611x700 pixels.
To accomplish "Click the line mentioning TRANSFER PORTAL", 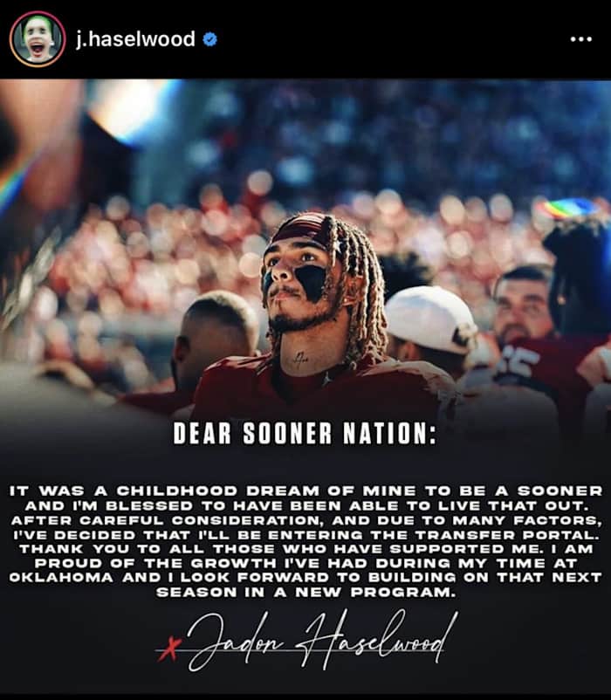I will [x=306, y=534].
